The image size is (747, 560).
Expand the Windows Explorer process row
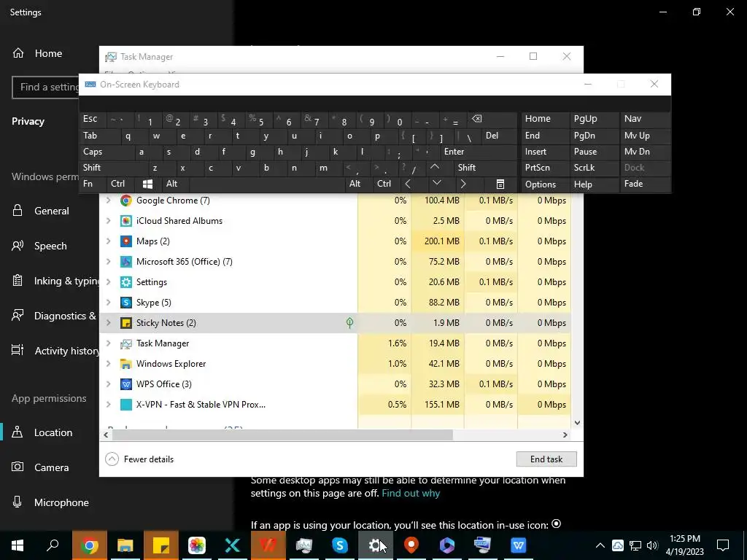tap(109, 364)
